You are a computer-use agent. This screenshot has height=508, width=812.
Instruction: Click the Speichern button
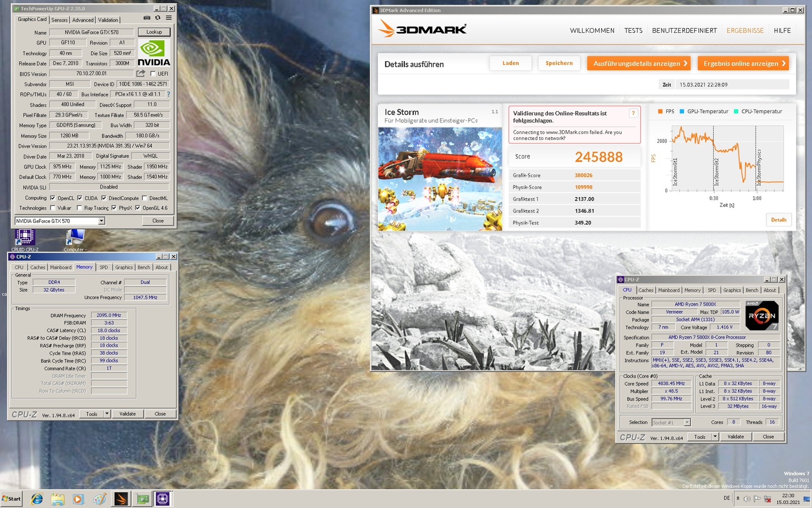[559, 63]
